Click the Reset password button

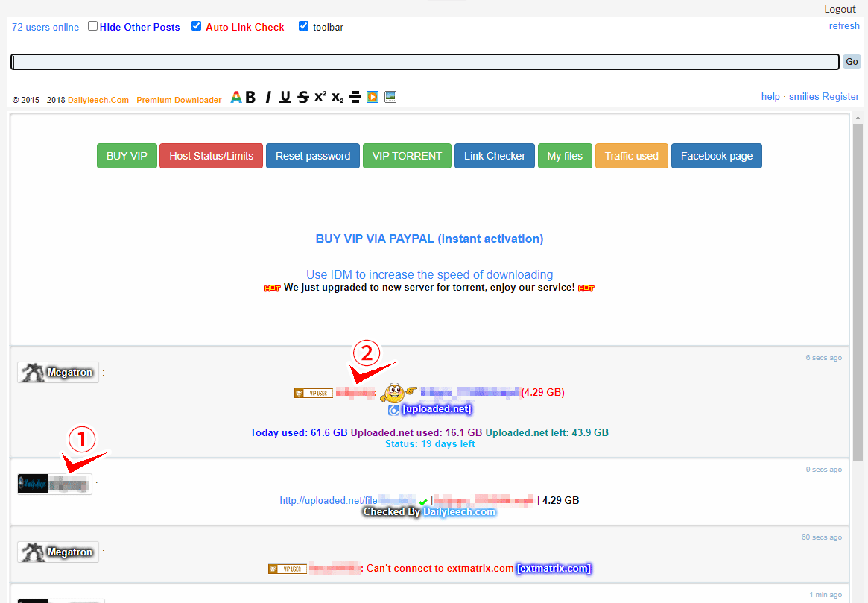[x=313, y=156]
